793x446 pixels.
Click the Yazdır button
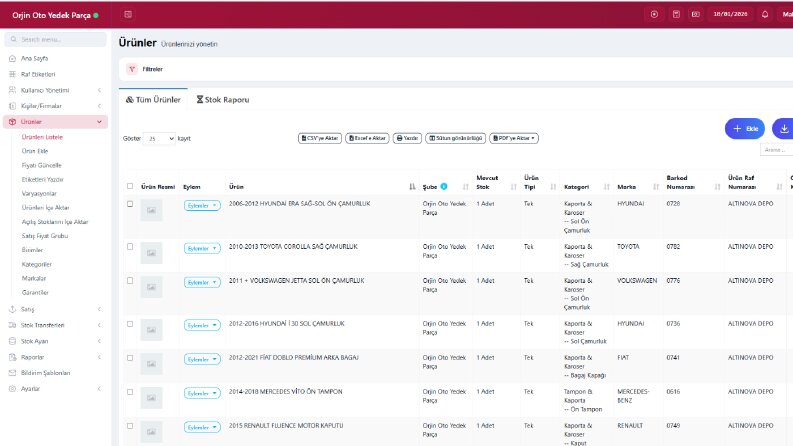click(x=407, y=138)
